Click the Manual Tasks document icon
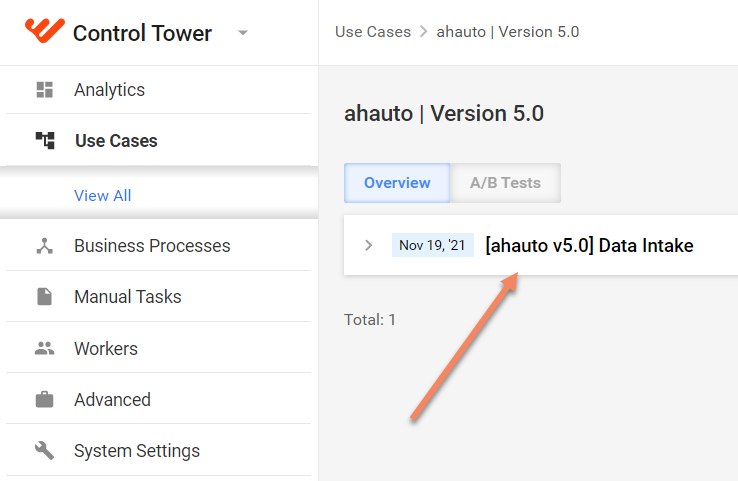Screen dimensions: 738x481 (x=45, y=297)
